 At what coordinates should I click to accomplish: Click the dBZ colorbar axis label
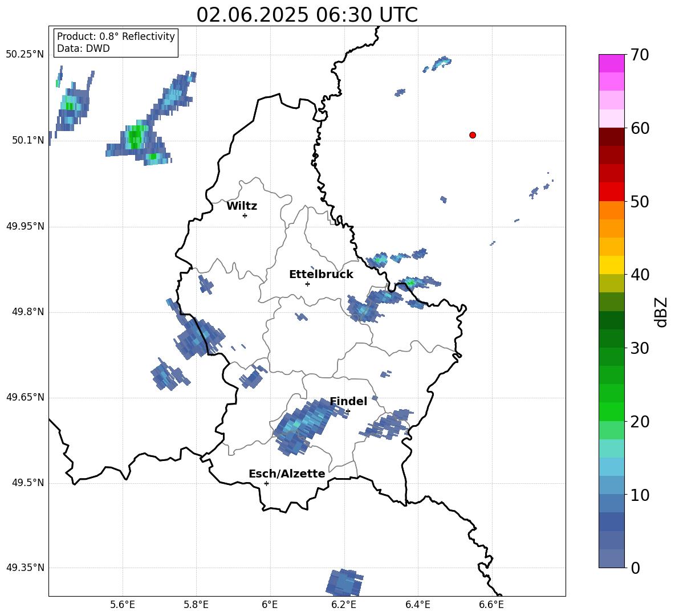point(662,312)
